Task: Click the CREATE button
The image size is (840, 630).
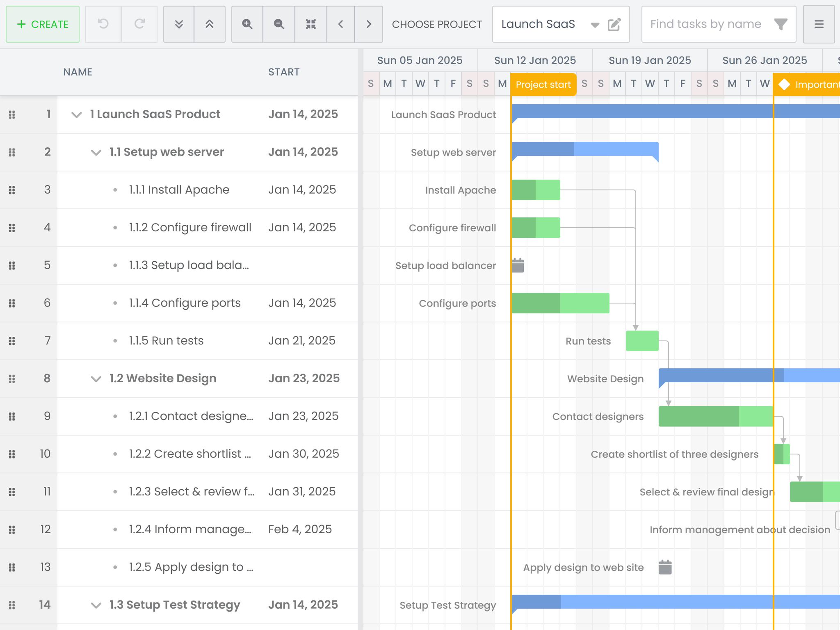Action: [x=43, y=24]
